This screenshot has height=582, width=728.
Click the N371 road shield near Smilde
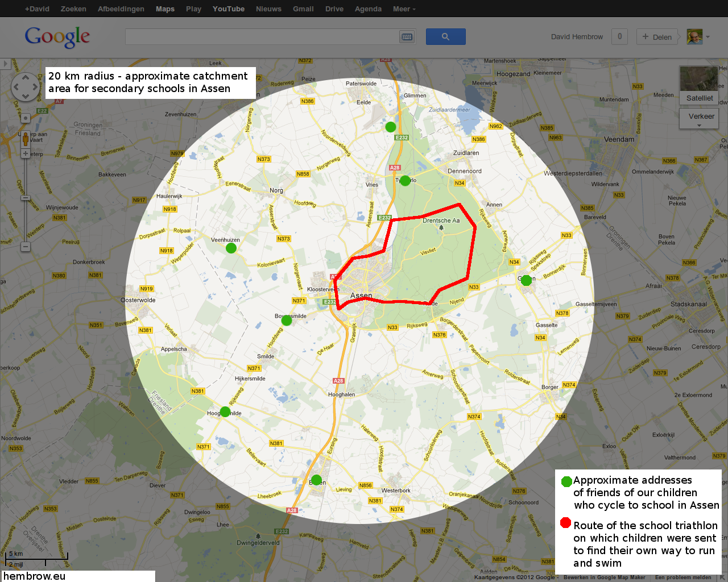(254, 368)
